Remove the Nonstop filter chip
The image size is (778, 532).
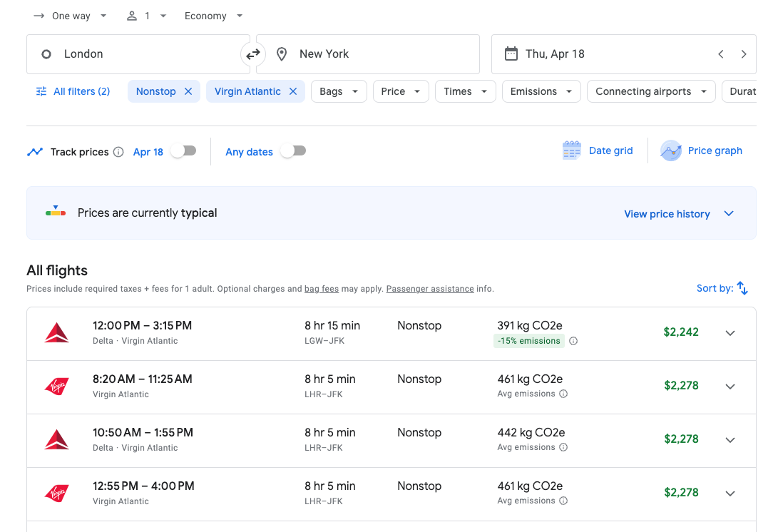(x=188, y=91)
